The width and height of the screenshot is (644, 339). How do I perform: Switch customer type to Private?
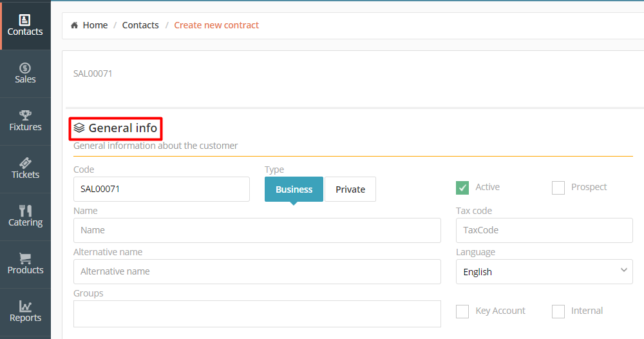coord(350,189)
